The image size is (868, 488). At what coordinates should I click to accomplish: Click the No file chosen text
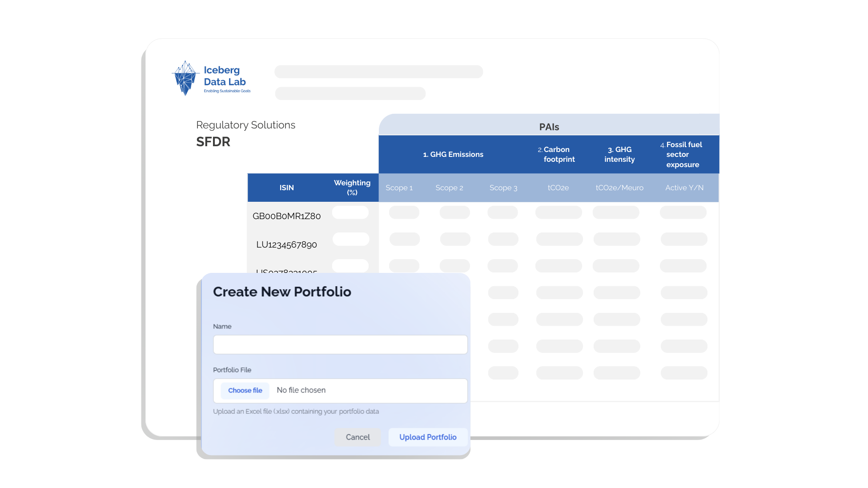[301, 390]
